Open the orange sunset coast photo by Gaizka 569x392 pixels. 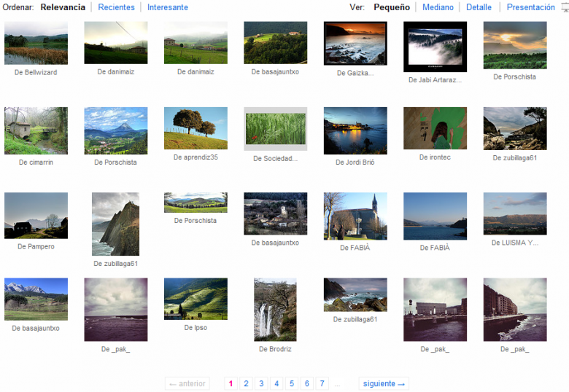click(355, 44)
